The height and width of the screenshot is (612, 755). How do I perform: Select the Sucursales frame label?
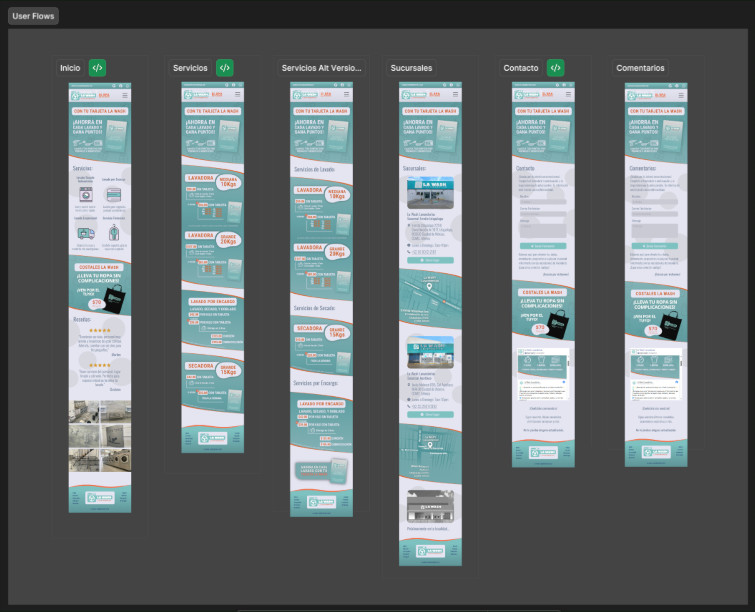(411, 68)
